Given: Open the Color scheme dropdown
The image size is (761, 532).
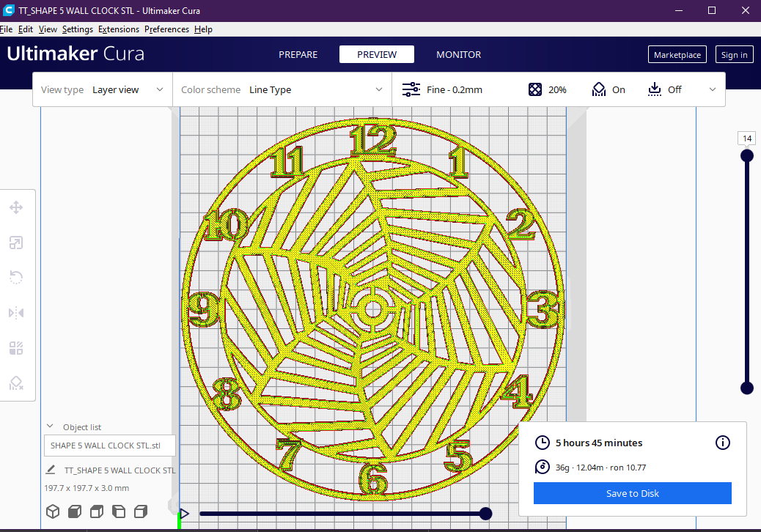Looking at the screenshot, I should click(x=282, y=89).
